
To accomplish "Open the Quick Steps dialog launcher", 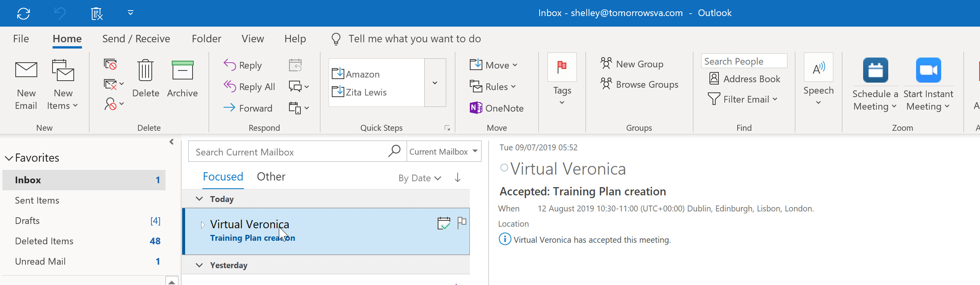I will 447,128.
